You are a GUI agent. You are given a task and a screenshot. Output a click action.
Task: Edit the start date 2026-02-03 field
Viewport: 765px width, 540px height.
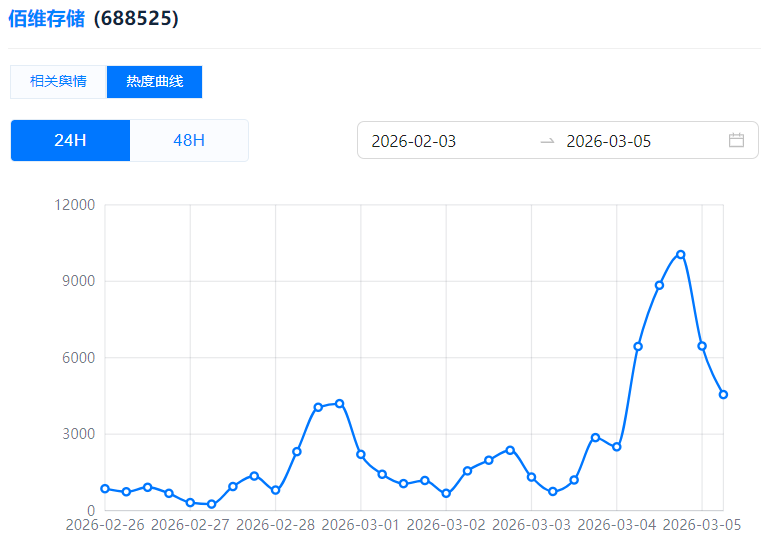(x=414, y=141)
